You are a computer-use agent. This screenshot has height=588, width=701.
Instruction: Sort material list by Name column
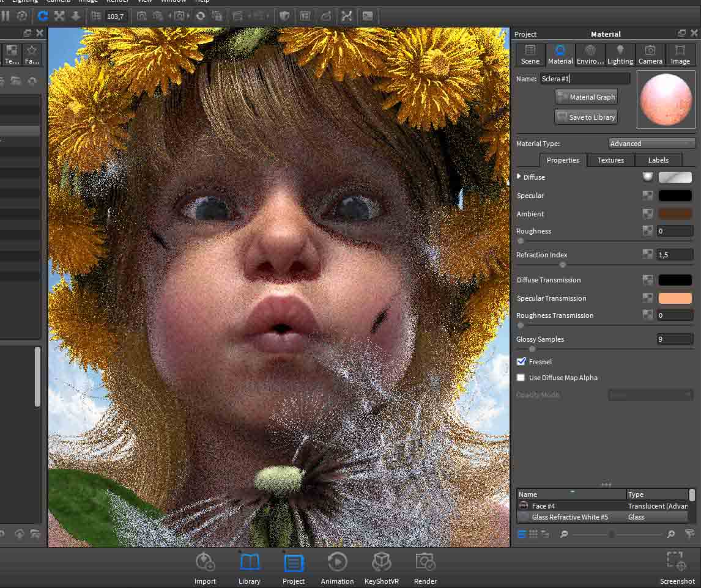point(571,494)
